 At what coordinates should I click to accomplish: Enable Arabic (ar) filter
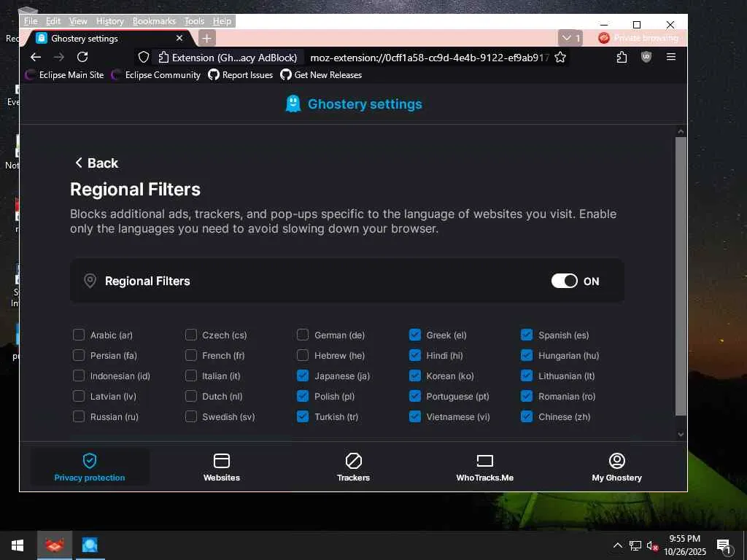(79, 335)
